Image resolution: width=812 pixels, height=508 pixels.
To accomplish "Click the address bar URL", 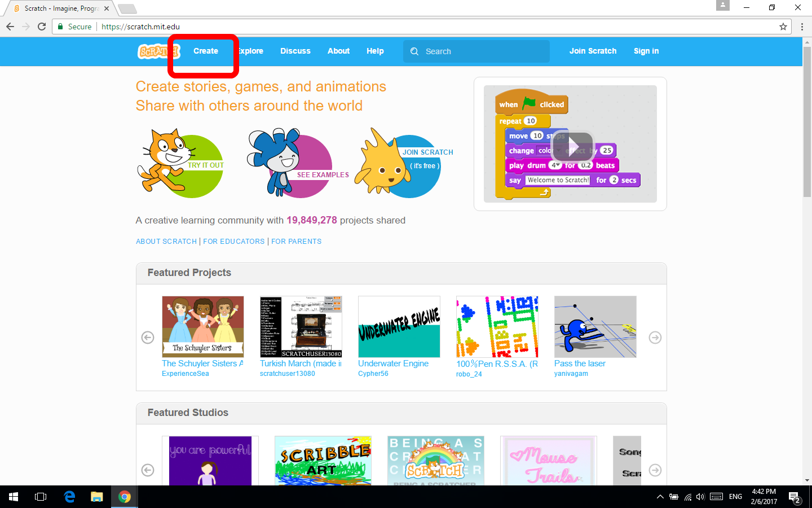I will 141,27.
